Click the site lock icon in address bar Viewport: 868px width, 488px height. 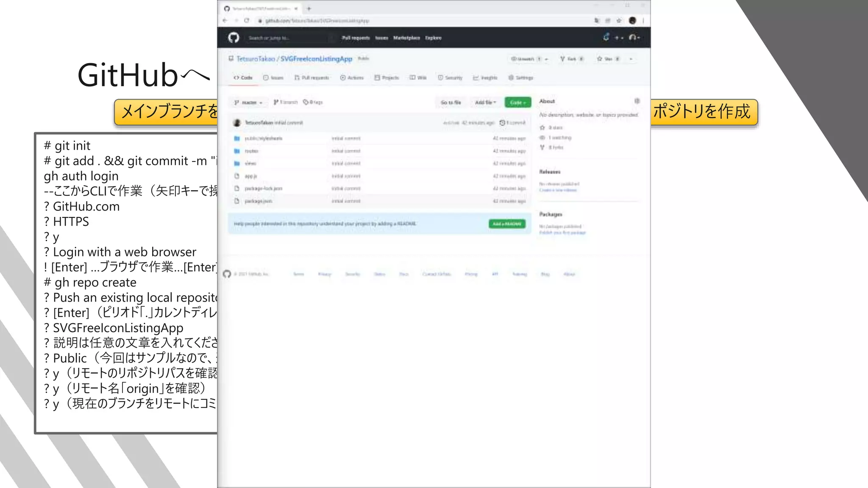260,20
